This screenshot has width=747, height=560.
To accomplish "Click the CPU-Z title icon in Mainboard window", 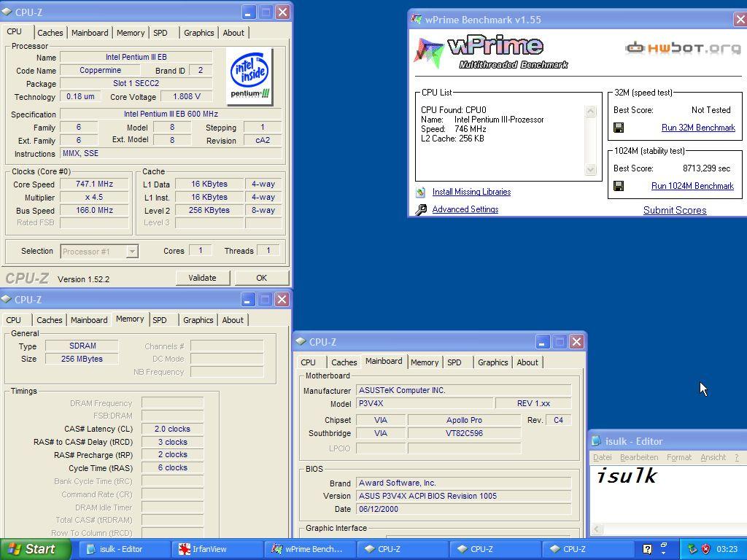I will point(301,341).
